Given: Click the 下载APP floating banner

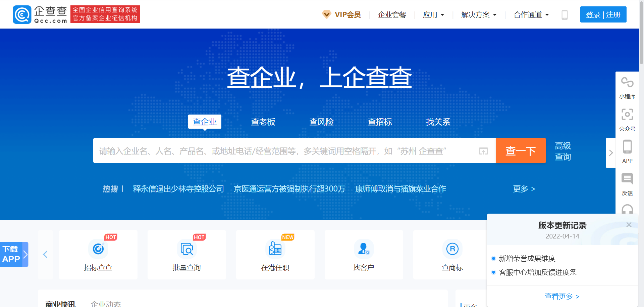Looking at the screenshot, I should 14,254.
